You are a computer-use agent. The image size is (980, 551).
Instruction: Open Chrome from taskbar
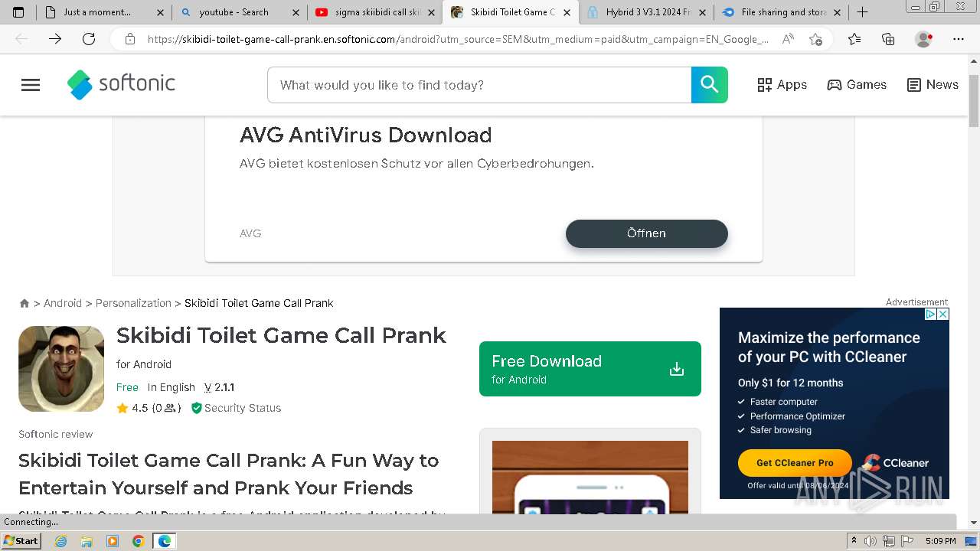click(x=139, y=541)
